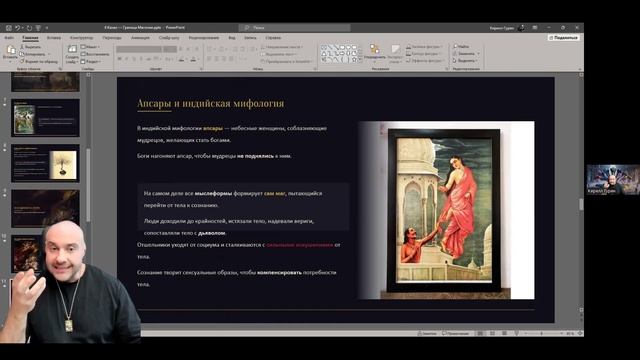Screen dimensions: 640x360
Task: Click the Share (Поделиться) button
Action: coord(564,38)
